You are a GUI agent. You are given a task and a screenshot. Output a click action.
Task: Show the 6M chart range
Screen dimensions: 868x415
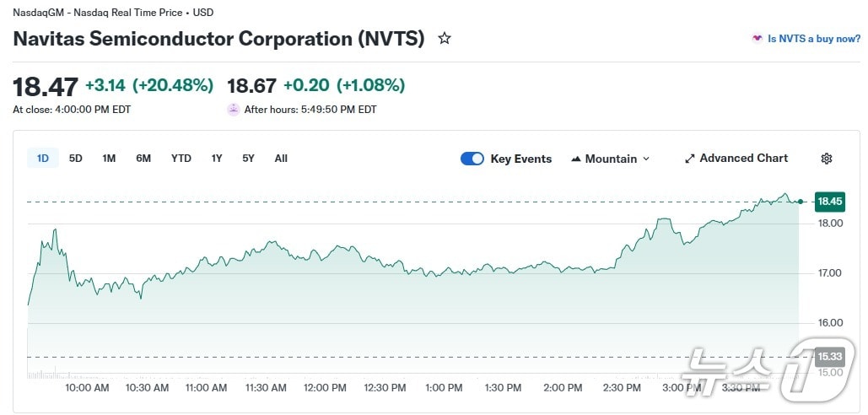143,159
